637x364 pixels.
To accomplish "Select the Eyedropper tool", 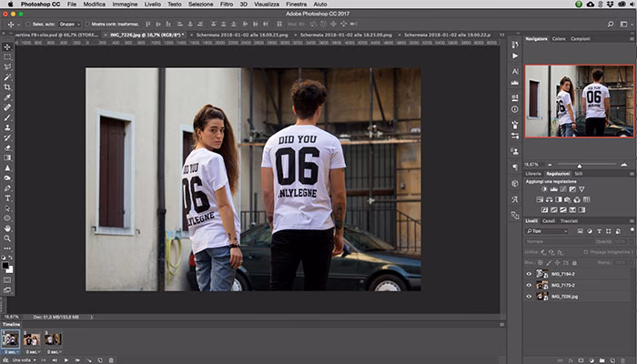I will pos(7,97).
